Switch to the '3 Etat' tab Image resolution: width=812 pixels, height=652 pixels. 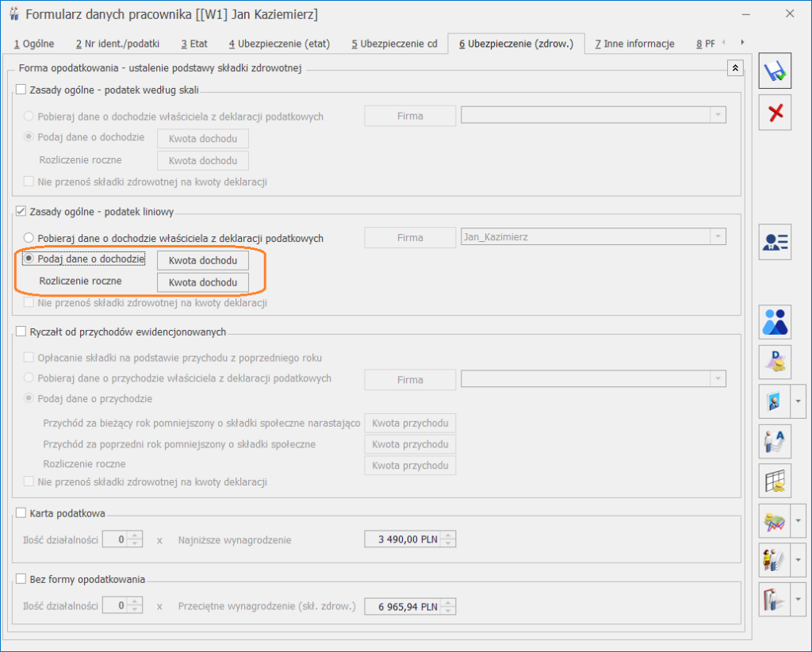coord(194,44)
